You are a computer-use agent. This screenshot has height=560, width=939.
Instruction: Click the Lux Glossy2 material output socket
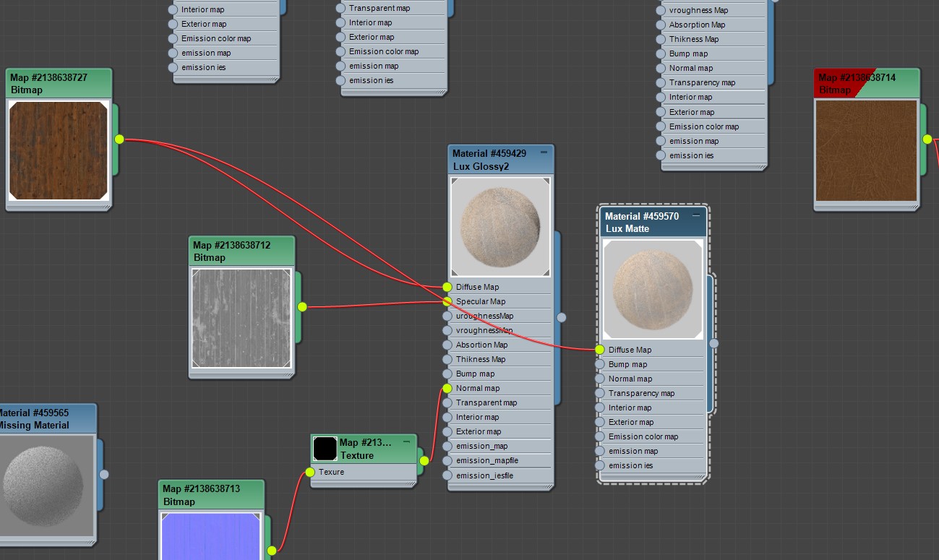click(x=562, y=317)
